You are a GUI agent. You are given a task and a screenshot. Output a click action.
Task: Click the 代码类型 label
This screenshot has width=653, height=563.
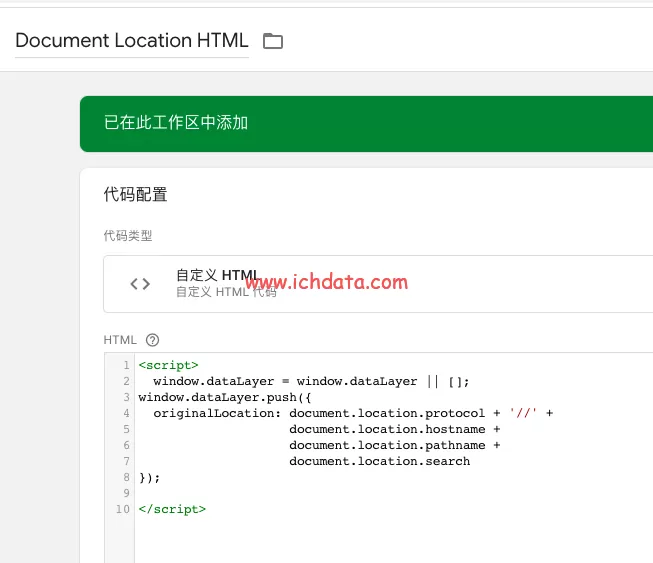tap(128, 236)
